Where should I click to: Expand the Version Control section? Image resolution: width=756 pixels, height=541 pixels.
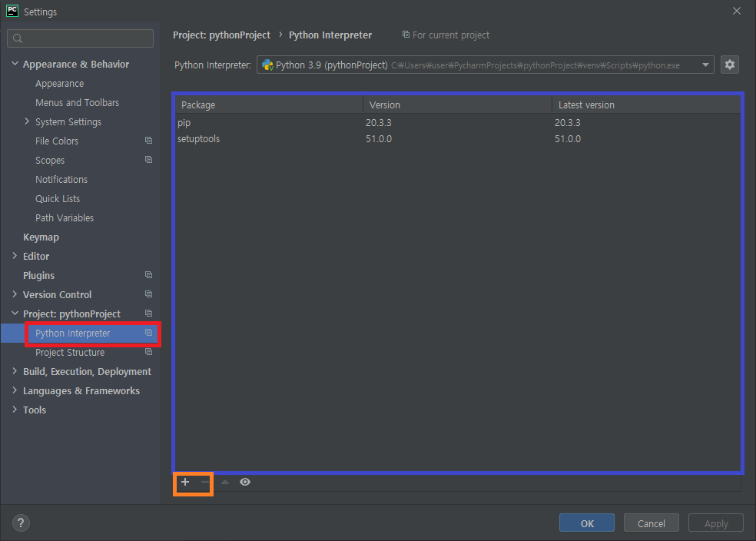pyautogui.click(x=15, y=294)
